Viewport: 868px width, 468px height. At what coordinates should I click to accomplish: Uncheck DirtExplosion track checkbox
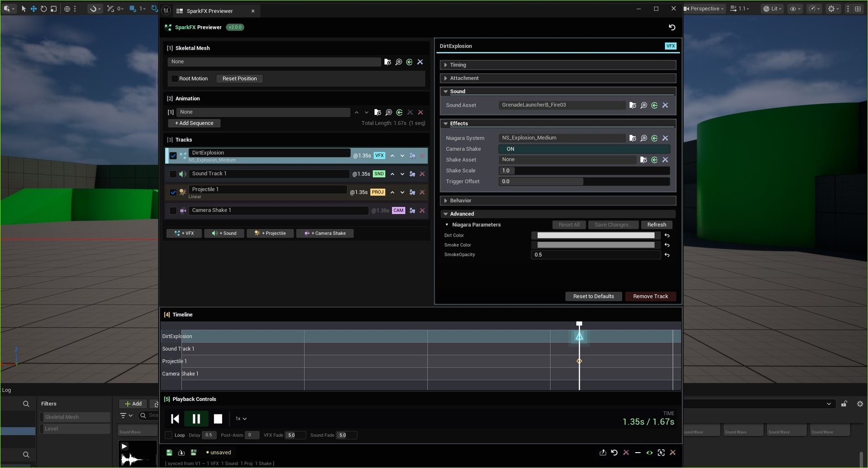point(173,156)
